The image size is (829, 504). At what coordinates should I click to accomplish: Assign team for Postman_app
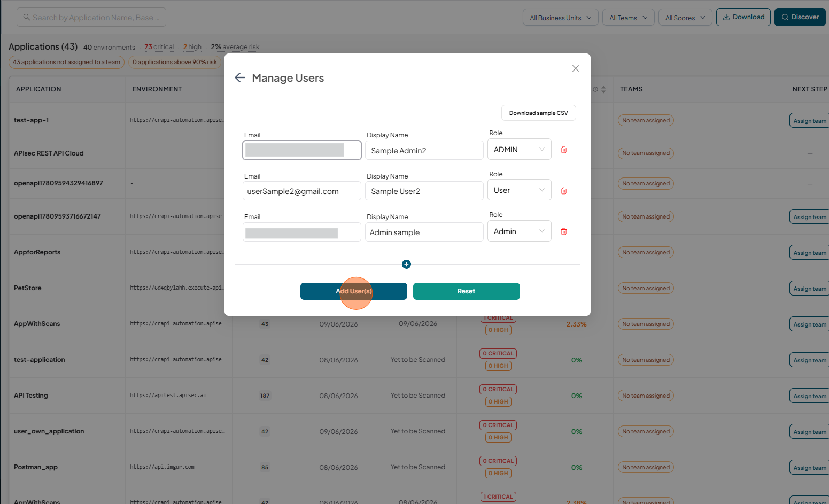(809, 468)
